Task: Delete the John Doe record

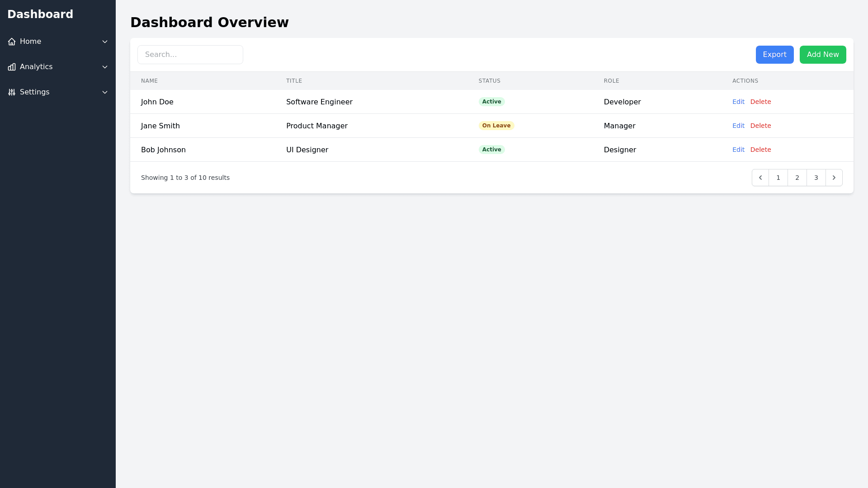Action: [760, 102]
